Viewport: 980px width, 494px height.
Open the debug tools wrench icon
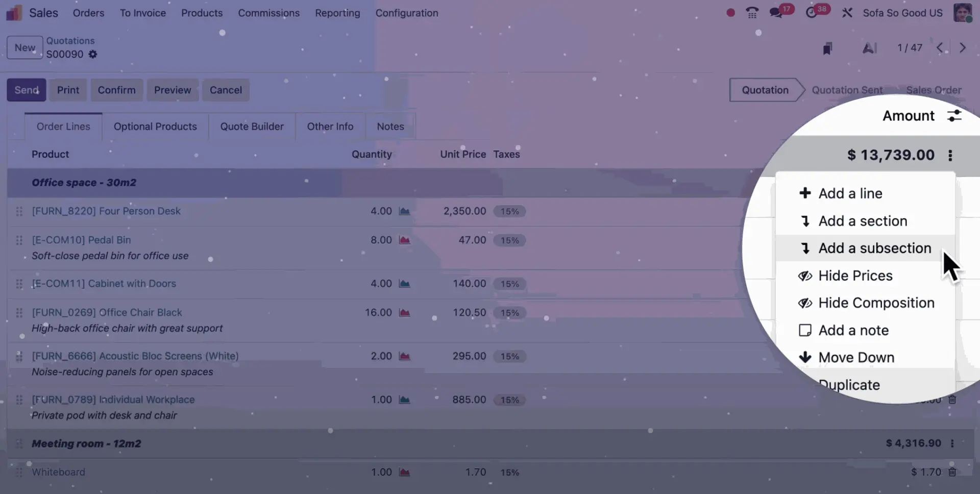pos(847,13)
